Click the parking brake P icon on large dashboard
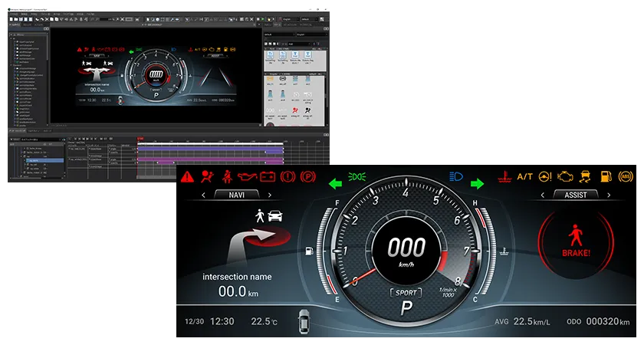This screenshot has width=644, height=345. [x=307, y=177]
